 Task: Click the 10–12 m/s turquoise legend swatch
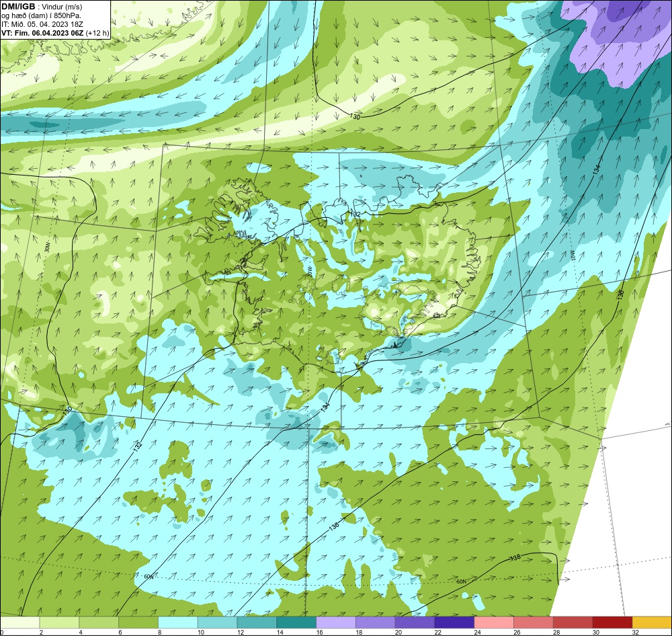click(217, 623)
